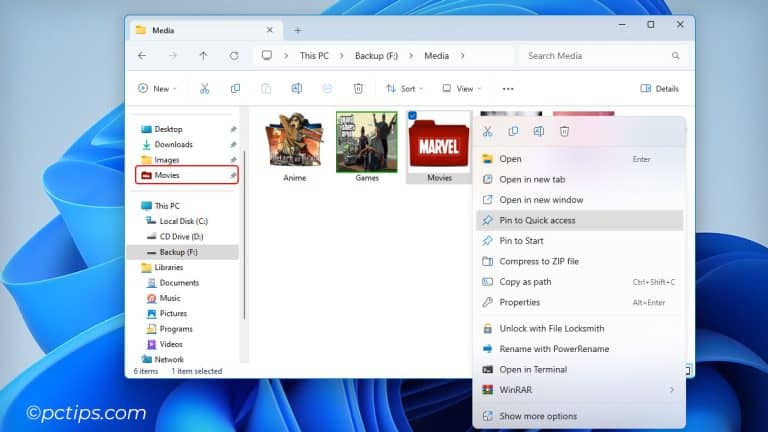This screenshot has width=768, height=432.
Task: Click Show more options
Action: [579, 416]
